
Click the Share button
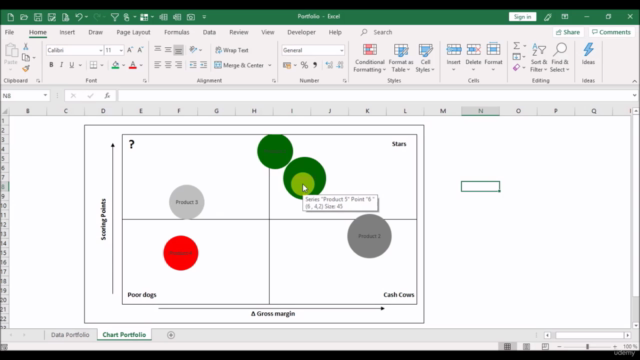tap(568, 32)
